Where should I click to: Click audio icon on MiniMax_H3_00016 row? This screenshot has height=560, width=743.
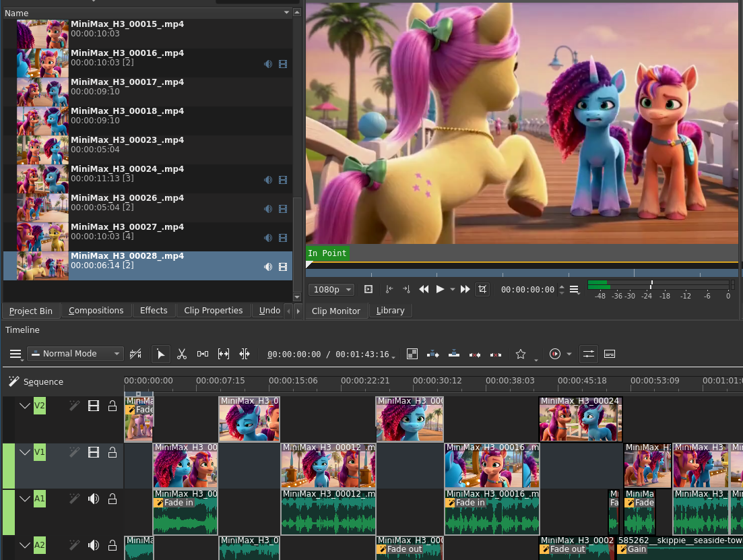(268, 64)
